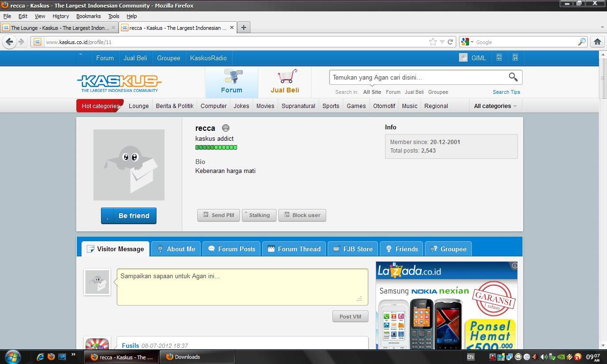Image resolution: width=607 pixels, height=364 pixels.
Task: Open the EN language indicator
Action: 470,357
